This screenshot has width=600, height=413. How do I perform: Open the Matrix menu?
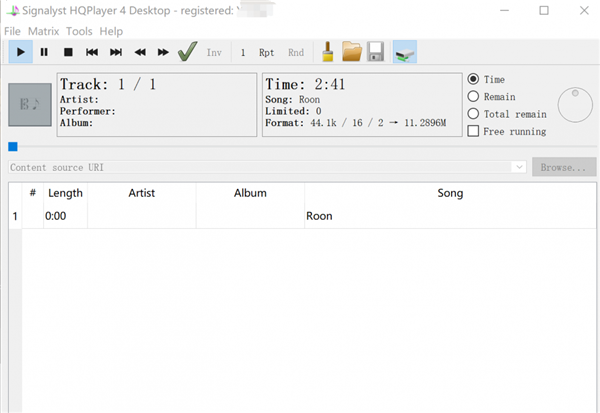point(44,31)
